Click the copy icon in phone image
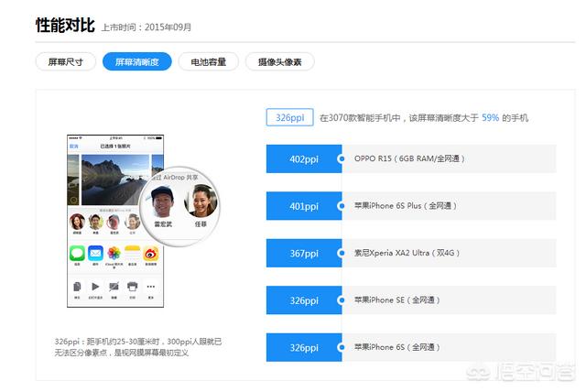 pyautogui.click(x=77, y=287)
